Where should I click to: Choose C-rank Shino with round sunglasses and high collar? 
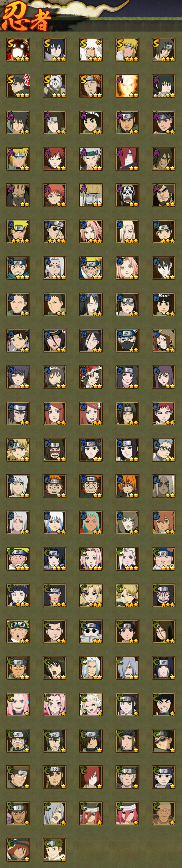point(91,632)
